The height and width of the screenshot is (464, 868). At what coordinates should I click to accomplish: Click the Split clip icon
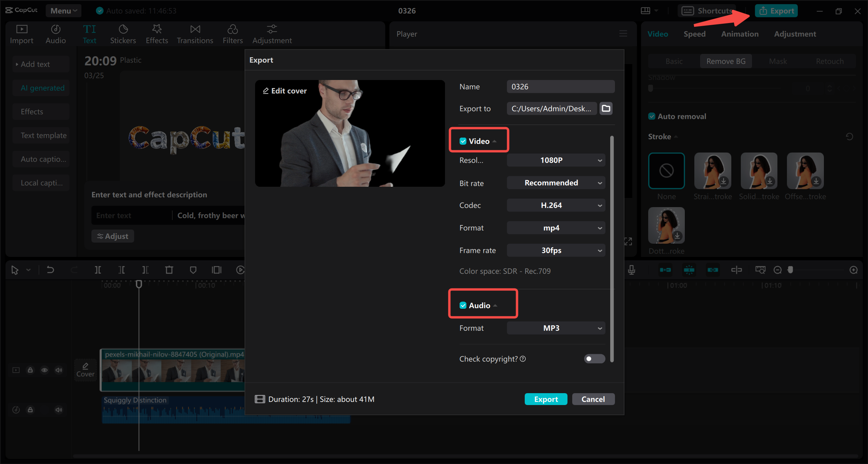98,270
